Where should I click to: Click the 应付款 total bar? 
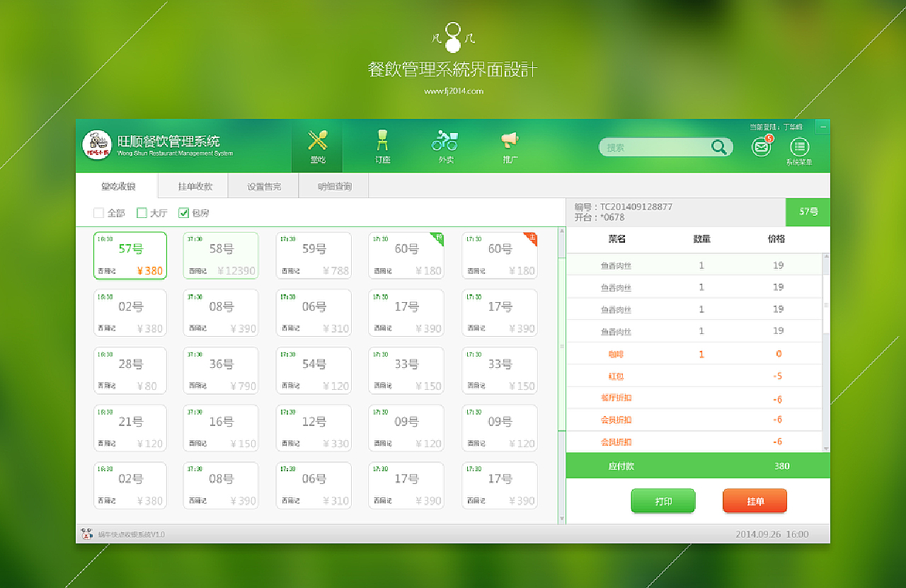pyautogui.click(x=698, y=466)
